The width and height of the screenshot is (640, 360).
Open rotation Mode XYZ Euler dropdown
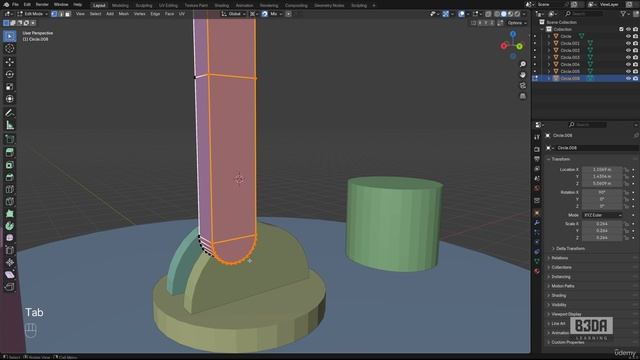click(x=602, y=215)
